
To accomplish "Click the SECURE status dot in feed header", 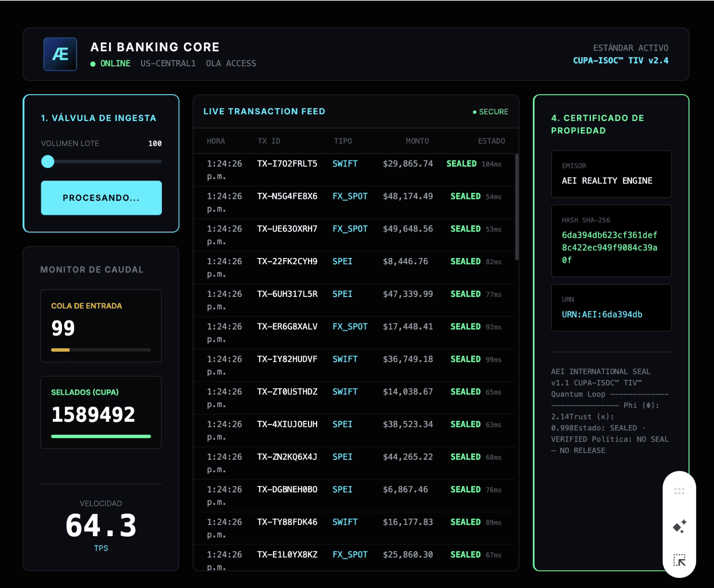I will click(475, 112).
